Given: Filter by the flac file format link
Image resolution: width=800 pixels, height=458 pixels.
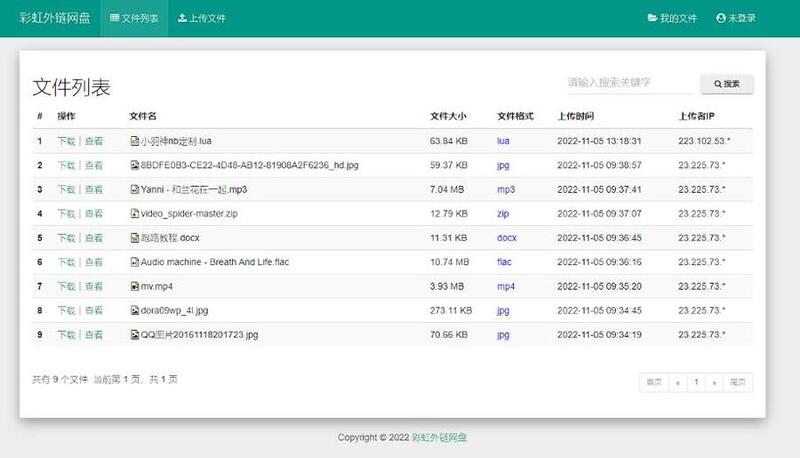Looking at the screenshot, I should [505, 262].
